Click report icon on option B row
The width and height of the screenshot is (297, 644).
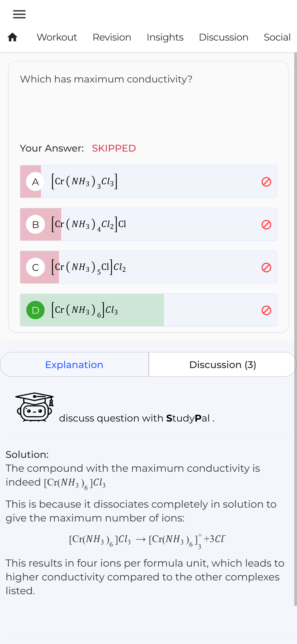coord(266,225)
